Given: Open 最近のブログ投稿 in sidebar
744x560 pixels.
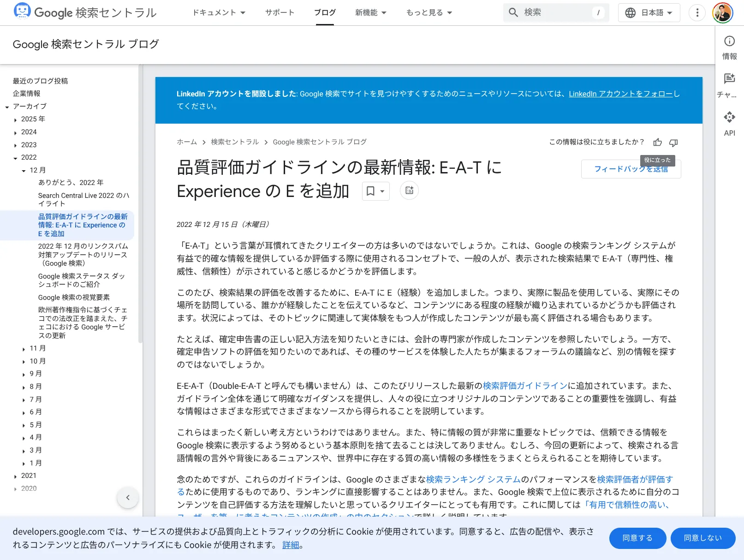Looking at the screenshot, I should [x=40, y=81].
